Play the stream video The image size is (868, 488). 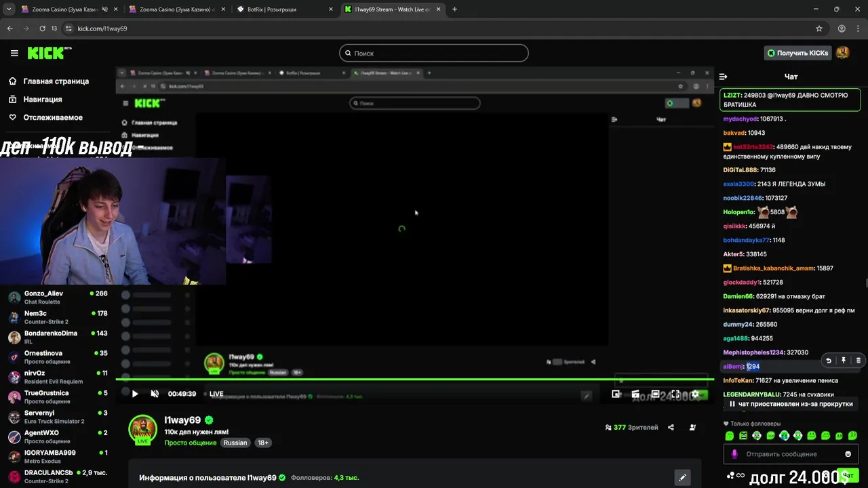[135, 394]
